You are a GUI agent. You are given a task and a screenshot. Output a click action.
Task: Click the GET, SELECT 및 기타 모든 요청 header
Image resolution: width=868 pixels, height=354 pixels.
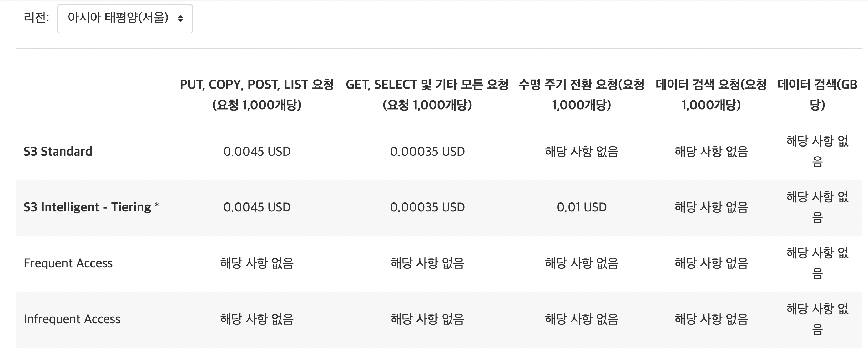pos(427,95)
